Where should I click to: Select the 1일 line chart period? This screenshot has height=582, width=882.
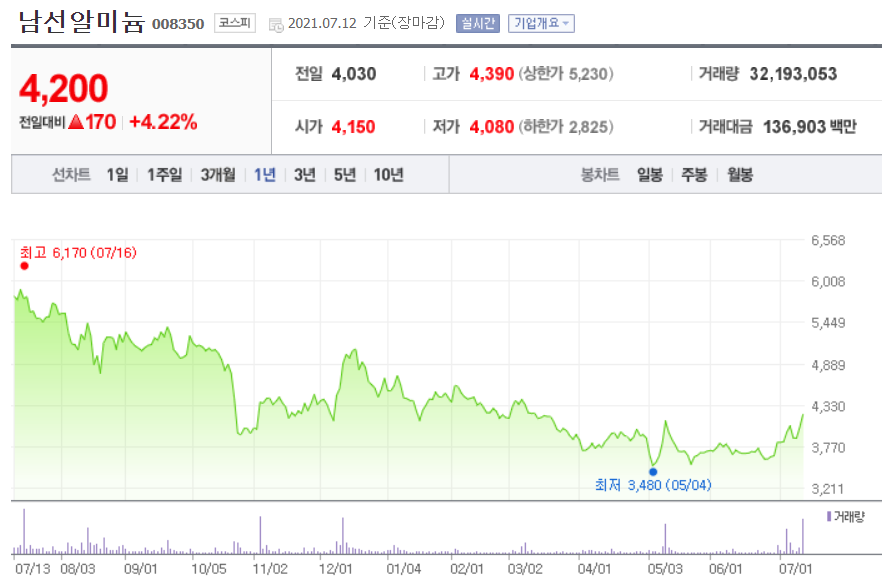(117, 175)
